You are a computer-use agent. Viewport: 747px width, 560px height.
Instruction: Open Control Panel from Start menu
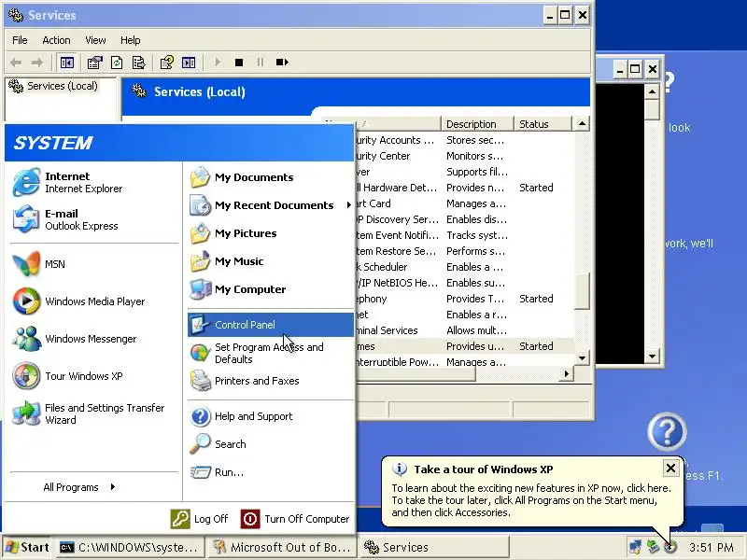270,325
